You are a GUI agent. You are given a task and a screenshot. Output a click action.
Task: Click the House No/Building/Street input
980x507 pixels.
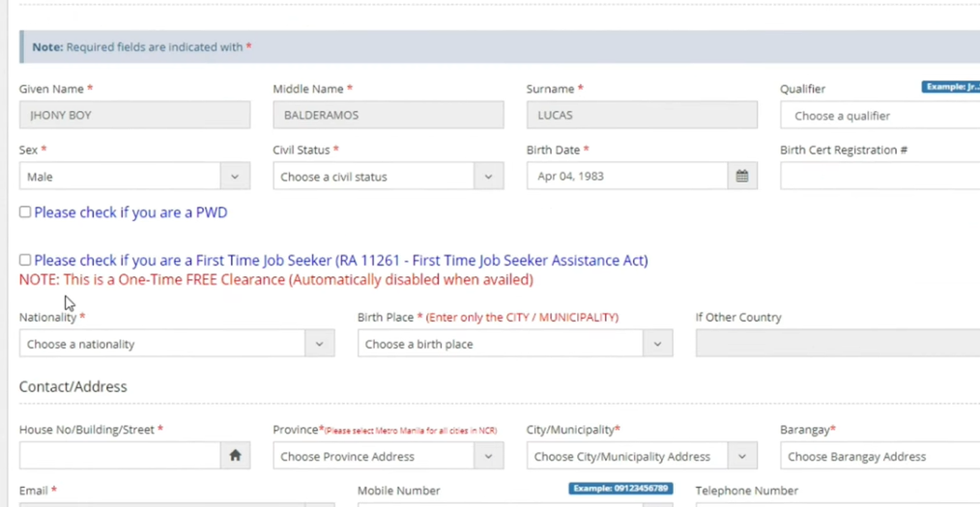point(120,456)
